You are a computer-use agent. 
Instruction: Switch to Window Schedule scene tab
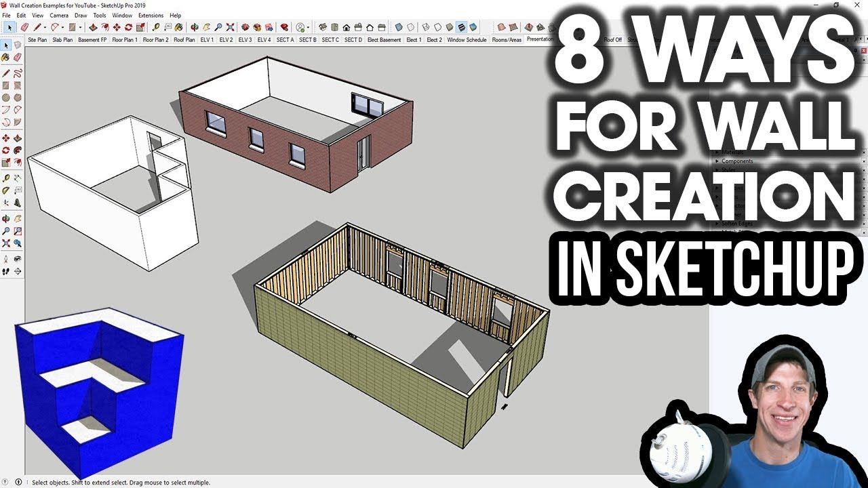pos(467,40)
